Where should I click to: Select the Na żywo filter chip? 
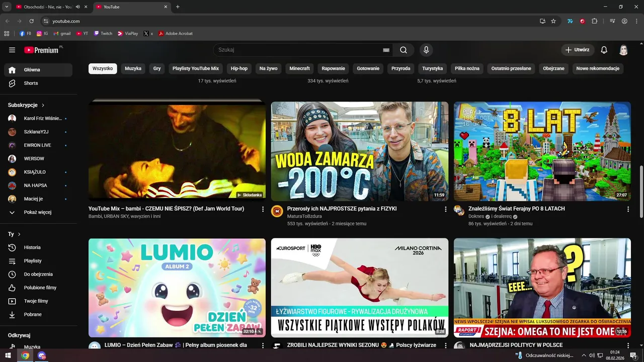pos(268,68)
